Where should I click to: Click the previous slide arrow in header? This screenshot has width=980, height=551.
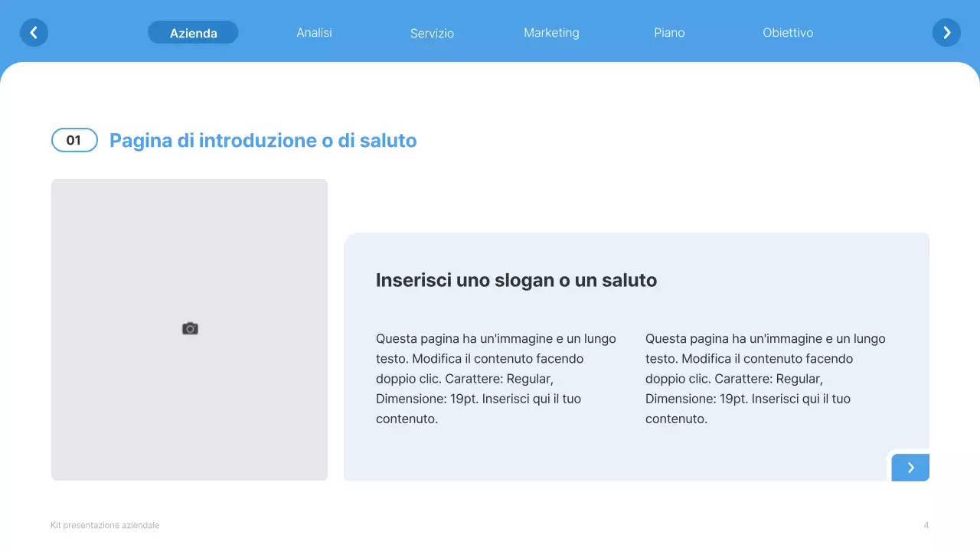(34, 33)
